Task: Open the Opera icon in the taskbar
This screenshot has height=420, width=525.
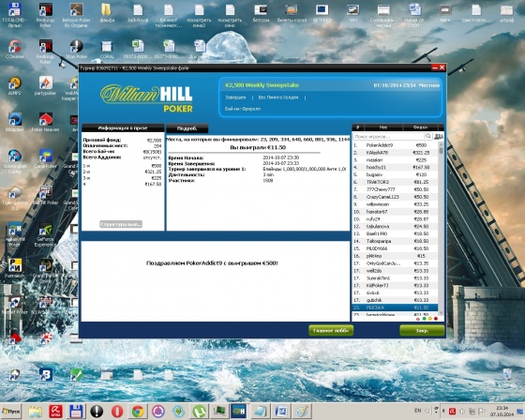Action: point(117,412)
